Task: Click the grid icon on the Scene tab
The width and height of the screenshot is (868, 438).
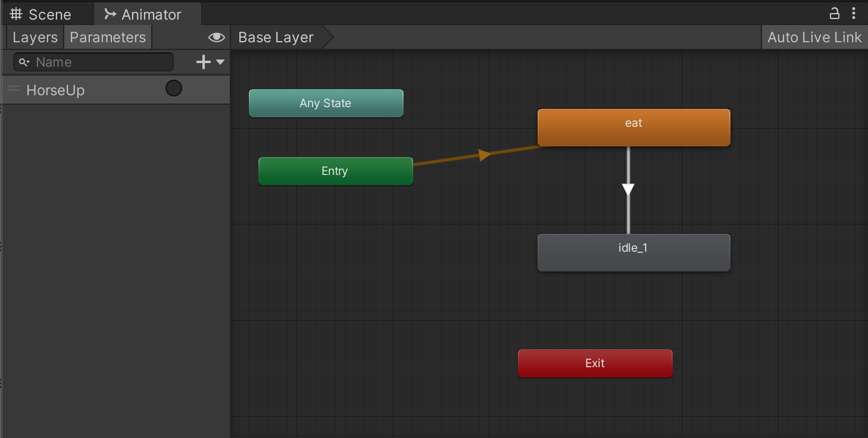Action: click(15, 13)
